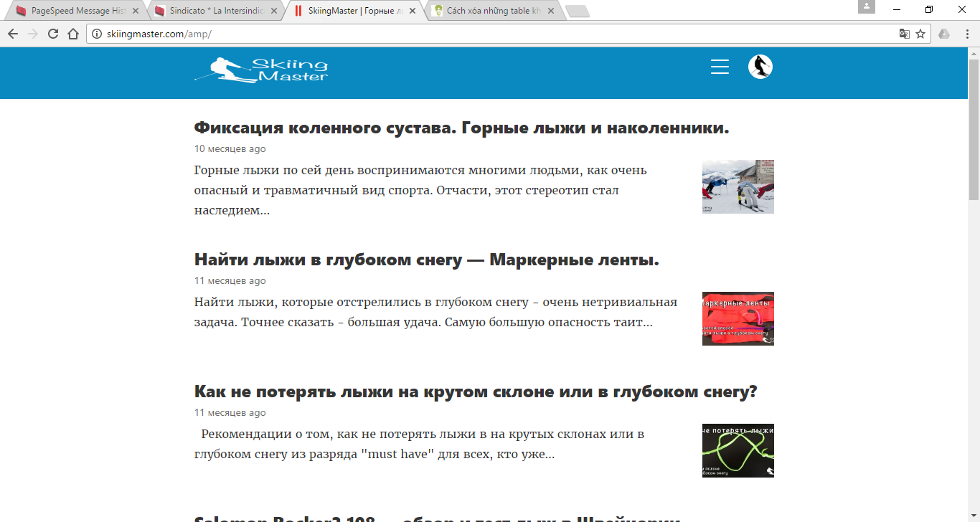Image resolution: width=980 pixels, height=522 pixels.
Task: Click 11 месяцев ago under Найти лыжи
Action: click(x=230, y=281)
